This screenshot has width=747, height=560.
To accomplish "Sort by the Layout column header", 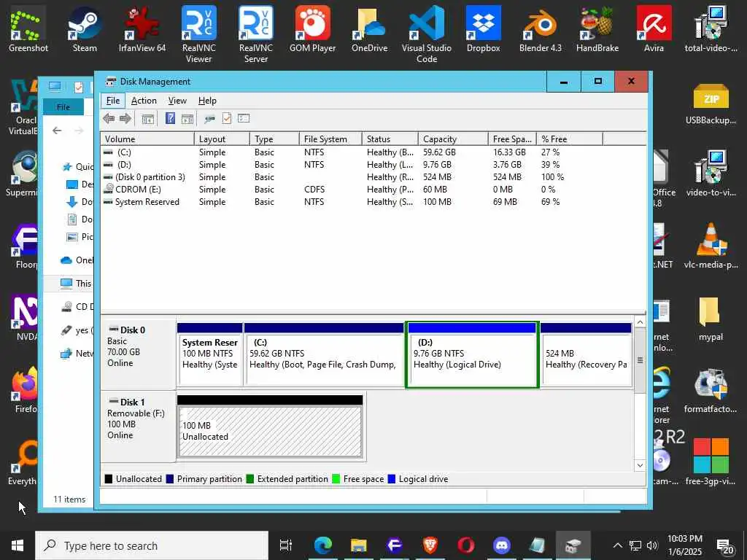I will (222, 139).
